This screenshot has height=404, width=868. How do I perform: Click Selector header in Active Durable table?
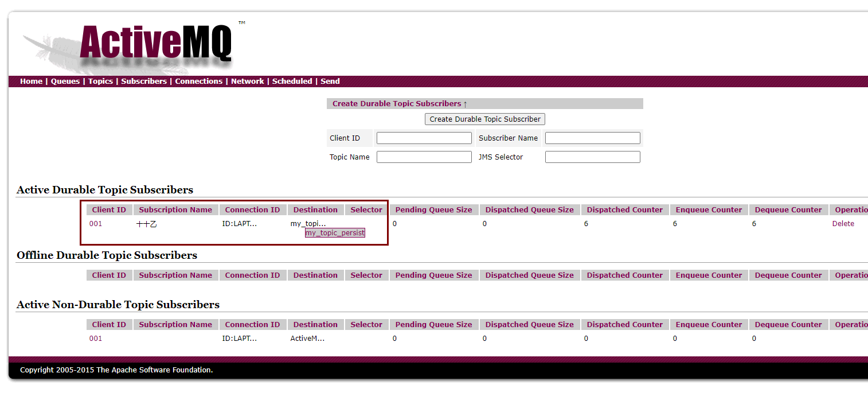click(366, 210)
